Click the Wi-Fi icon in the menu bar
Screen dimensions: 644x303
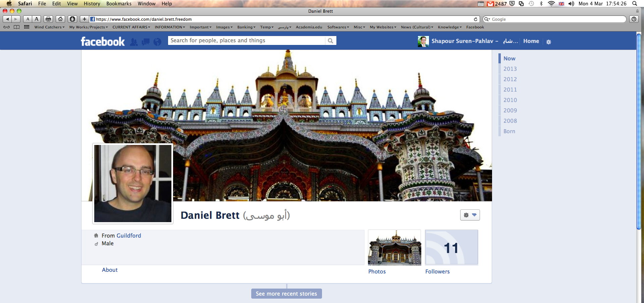tap(551, 4)
